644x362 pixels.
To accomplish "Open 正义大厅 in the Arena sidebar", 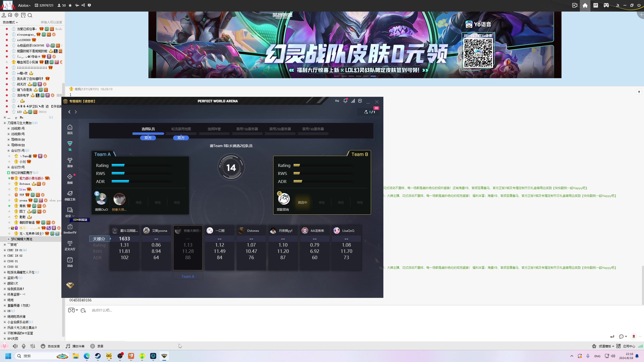I will tap(70, 246).
